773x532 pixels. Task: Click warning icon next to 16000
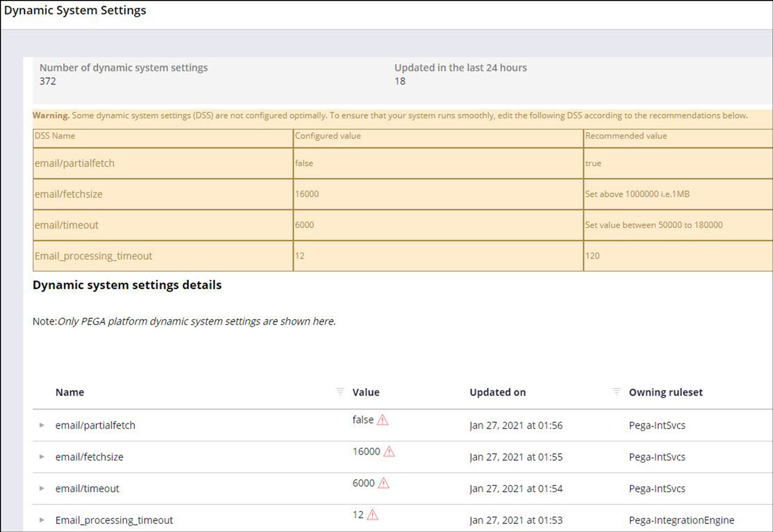[x=389, y=452]
